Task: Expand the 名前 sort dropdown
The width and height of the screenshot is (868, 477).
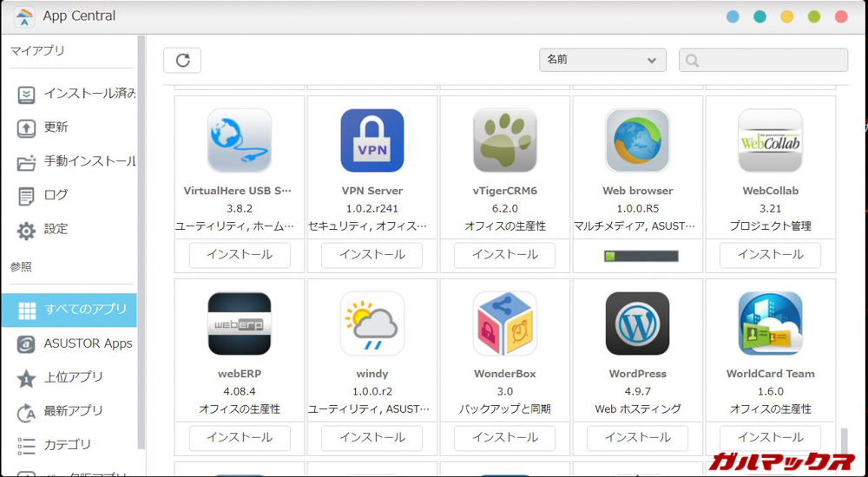Action: (602, 60)
